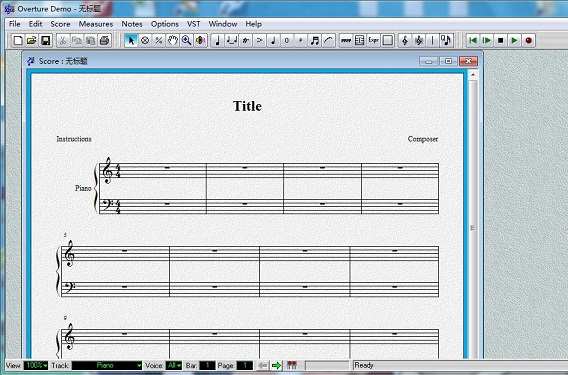Open the Voice All dropdown

pyautogui.click(x=174, y=365)
